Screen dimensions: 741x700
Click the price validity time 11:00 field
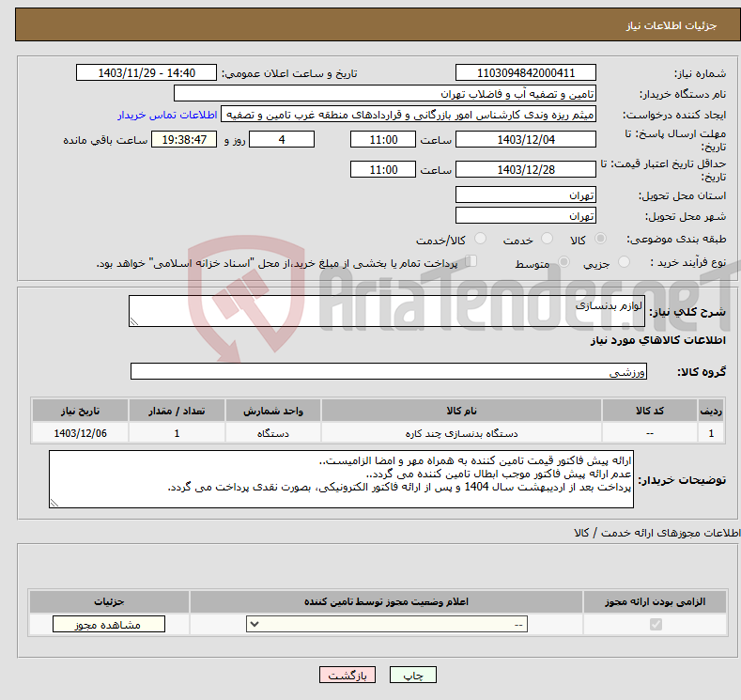pos(383,169)
